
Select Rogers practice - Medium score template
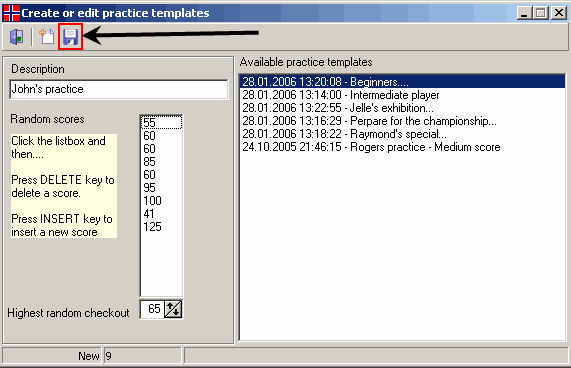click(x=402, y=147)
